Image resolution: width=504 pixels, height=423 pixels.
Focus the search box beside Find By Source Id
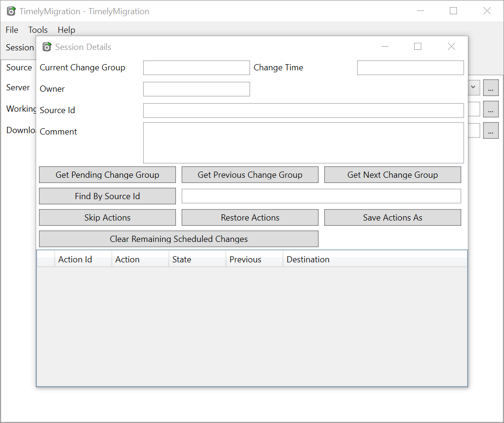pyautogui.click(x=321, y=196)
